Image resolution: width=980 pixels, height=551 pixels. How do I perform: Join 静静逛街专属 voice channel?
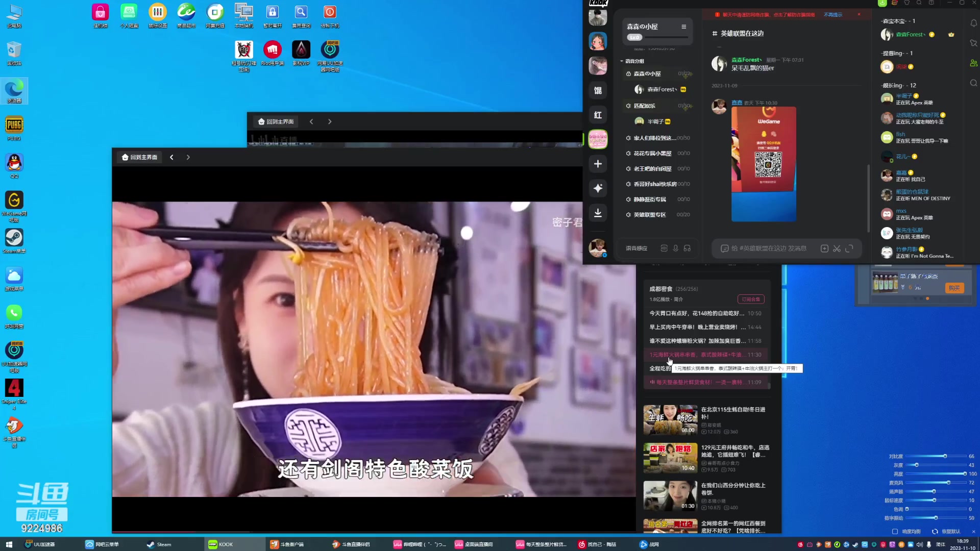[x=657, y=199]
